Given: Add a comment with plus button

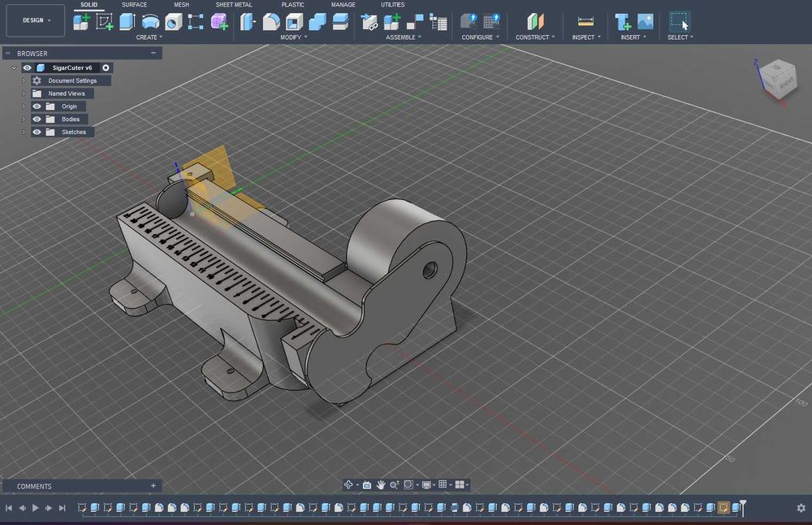Looking at the screenshot, I should (153, 486).
